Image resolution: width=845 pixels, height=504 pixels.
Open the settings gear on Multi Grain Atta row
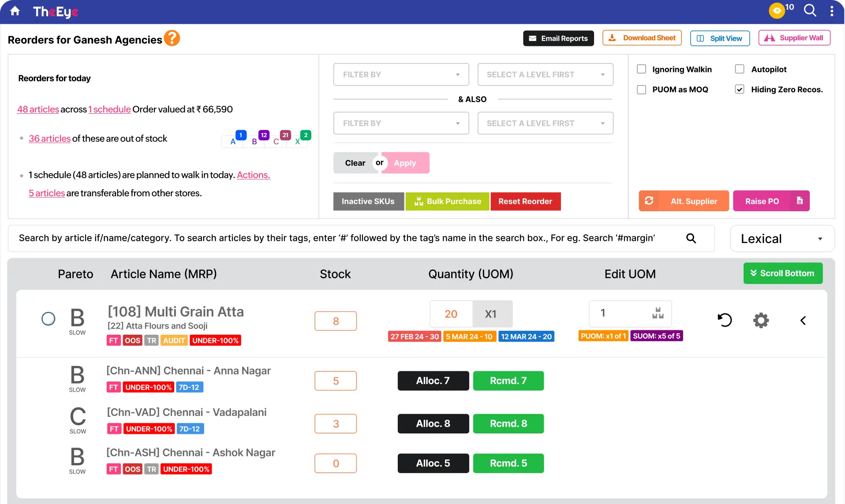click(x=761, y=320)
